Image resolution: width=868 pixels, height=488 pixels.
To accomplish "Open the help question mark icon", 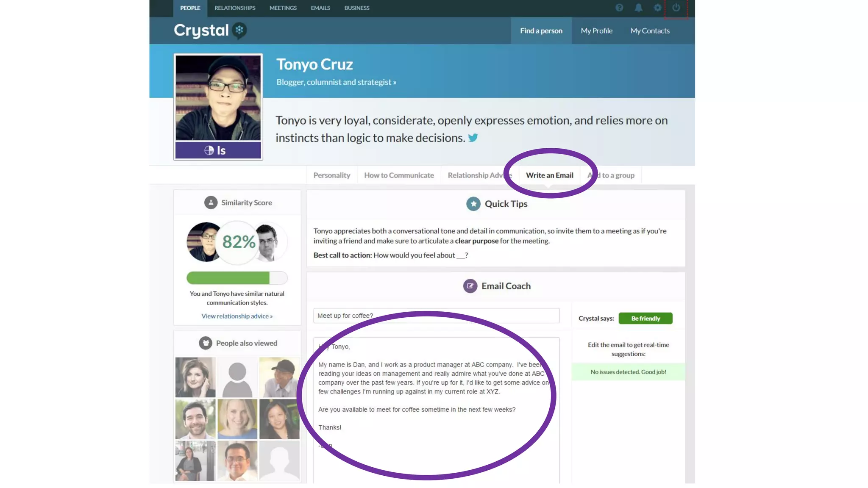I will coord(619,8).
